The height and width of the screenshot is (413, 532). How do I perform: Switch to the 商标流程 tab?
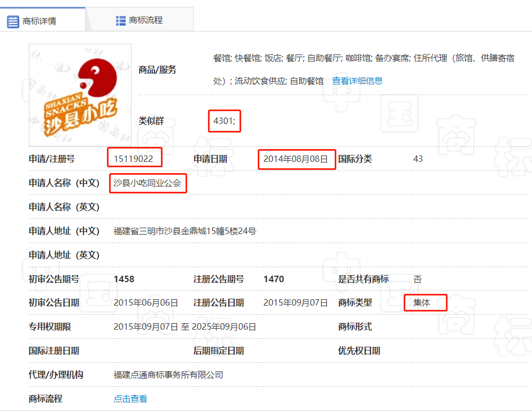[x=140, y=20]
